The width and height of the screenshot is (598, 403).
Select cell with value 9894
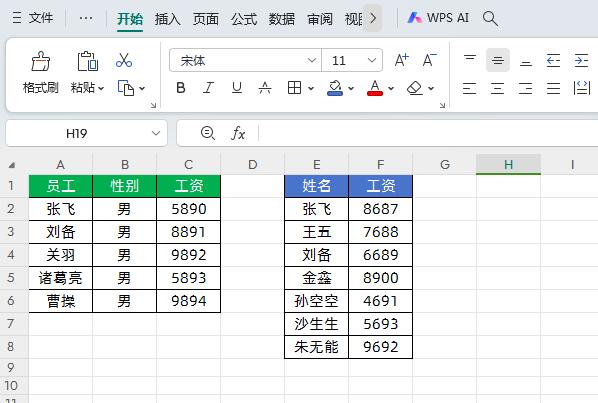(x=189, y=301)
